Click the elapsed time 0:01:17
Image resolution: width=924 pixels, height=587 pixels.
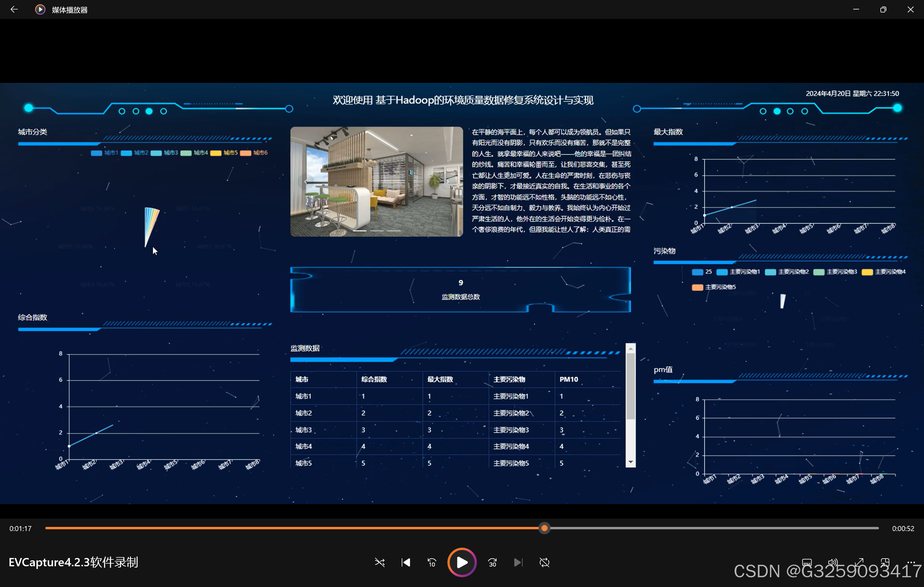coord(20,528)
